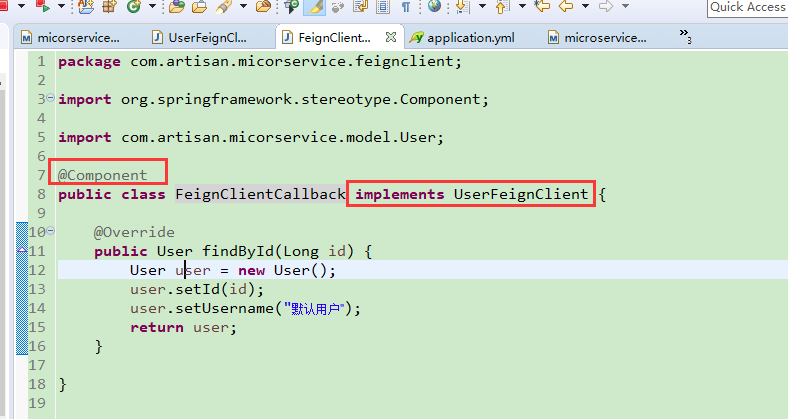Screen dimensions: 788x419
Task: Switch to the UserFeignCl... editor tab
Action: 200,37
